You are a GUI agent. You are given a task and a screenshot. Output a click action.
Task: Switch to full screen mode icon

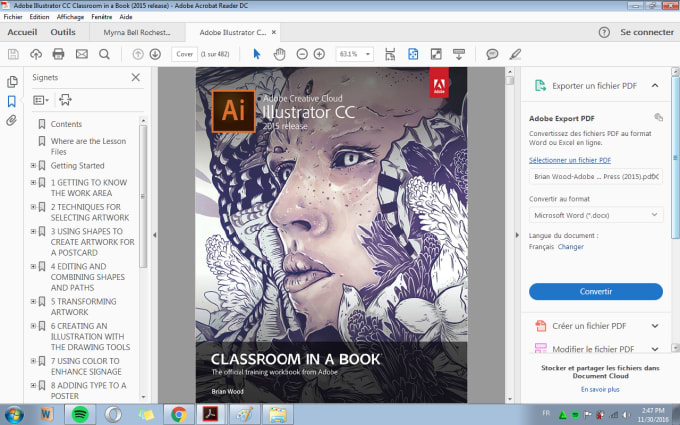pyautogui.click(x=436, y=54)
